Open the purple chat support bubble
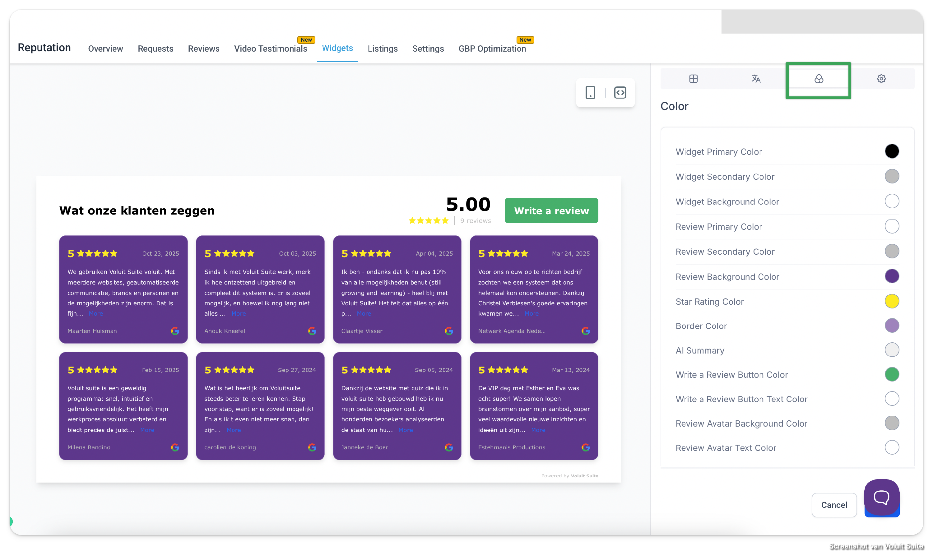 coord(881,497)
